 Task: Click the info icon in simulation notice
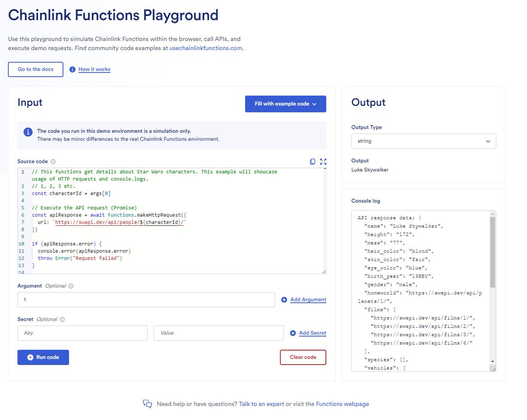click(28, 131)
